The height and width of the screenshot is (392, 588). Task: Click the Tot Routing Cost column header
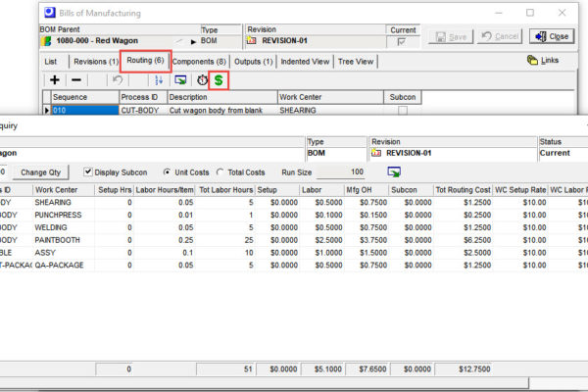463,190
